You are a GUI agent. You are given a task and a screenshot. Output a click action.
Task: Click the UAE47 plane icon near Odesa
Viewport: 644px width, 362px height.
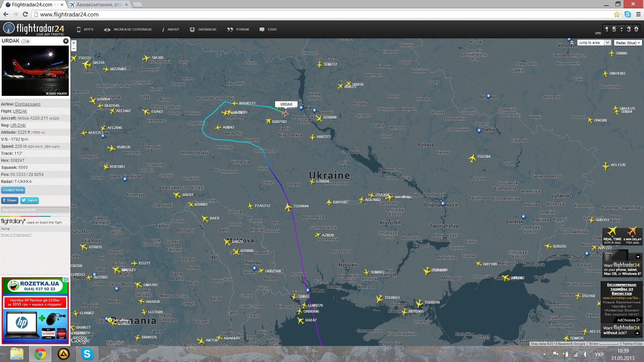tap(300, 320)
